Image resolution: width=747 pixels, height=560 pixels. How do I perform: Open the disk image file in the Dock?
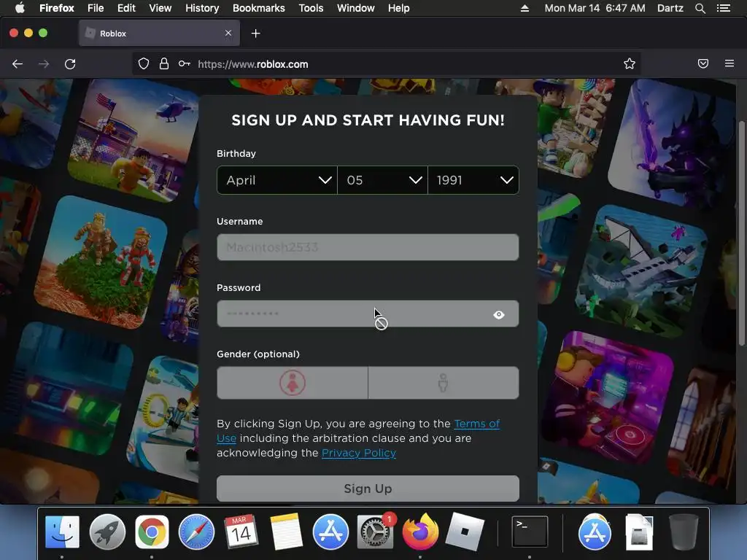pyautogui.click(x=639, y=532)
